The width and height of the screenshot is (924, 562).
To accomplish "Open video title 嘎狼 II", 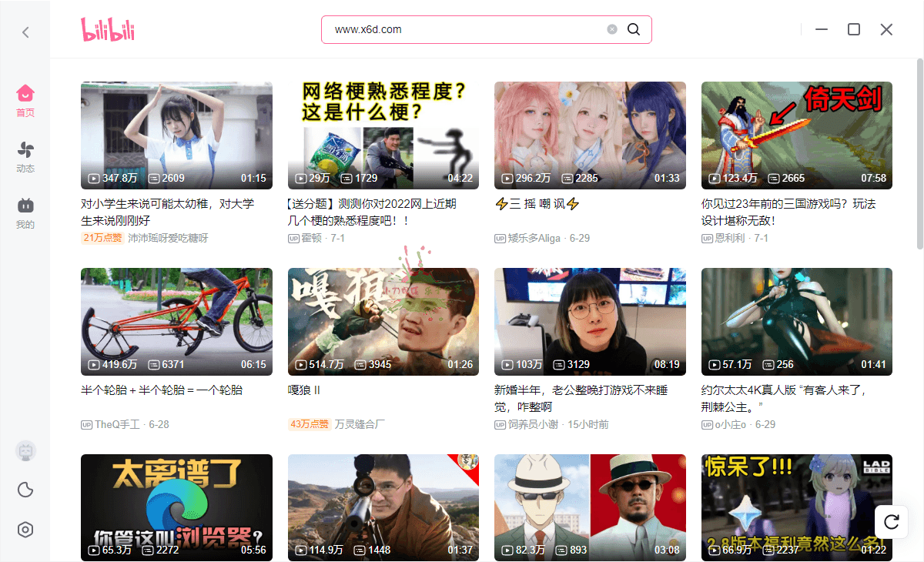I will (304, 390).
